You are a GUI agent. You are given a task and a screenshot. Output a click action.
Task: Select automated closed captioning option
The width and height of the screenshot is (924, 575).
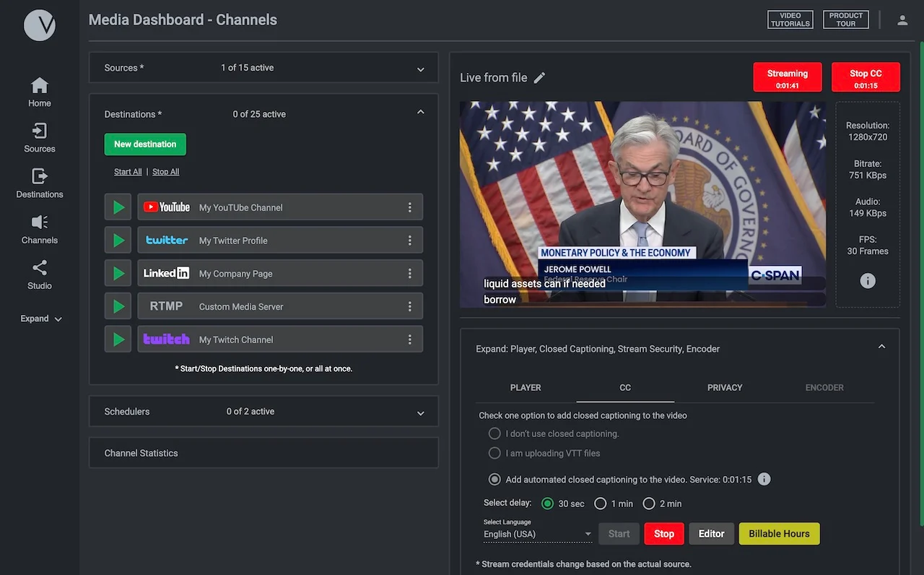[x=494, y=479]
